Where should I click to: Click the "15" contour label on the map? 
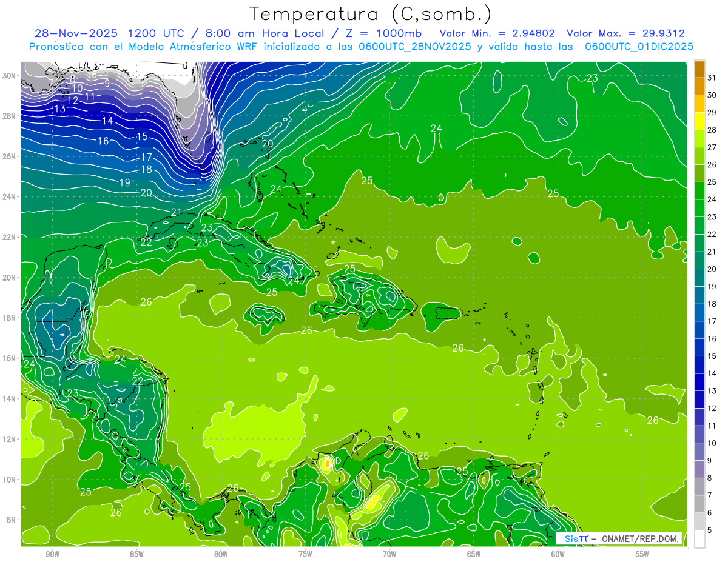click(142, 137)
